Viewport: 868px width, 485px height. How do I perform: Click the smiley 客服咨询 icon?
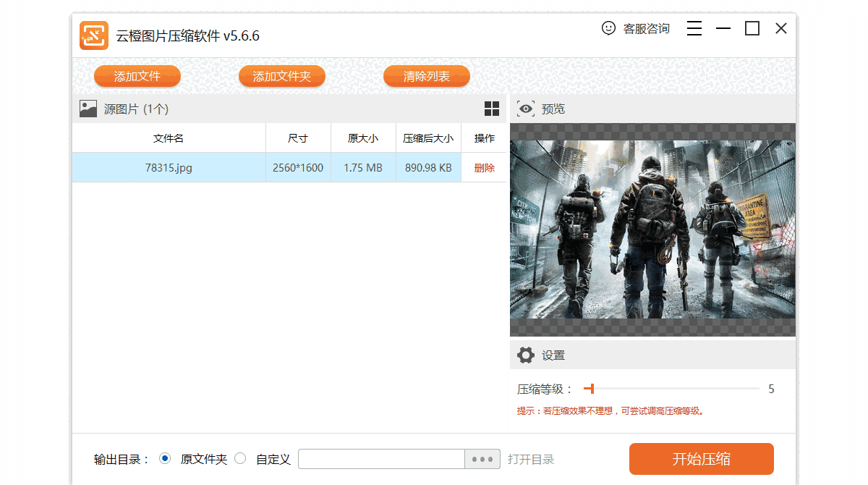[608, 28]
